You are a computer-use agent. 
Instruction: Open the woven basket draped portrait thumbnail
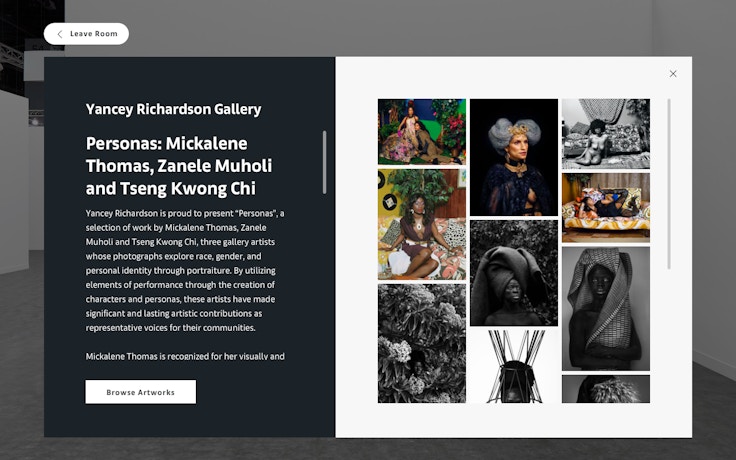click(606, 309)
